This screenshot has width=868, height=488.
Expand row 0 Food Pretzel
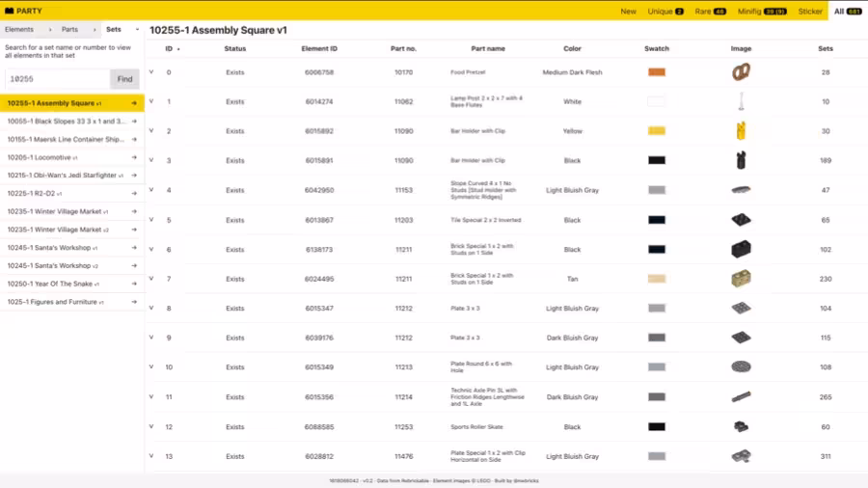[x=151, y=72]
